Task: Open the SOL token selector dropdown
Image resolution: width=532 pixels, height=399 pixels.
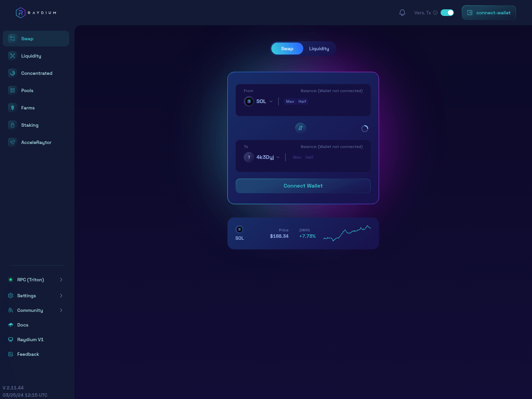Action: [259, 101]
